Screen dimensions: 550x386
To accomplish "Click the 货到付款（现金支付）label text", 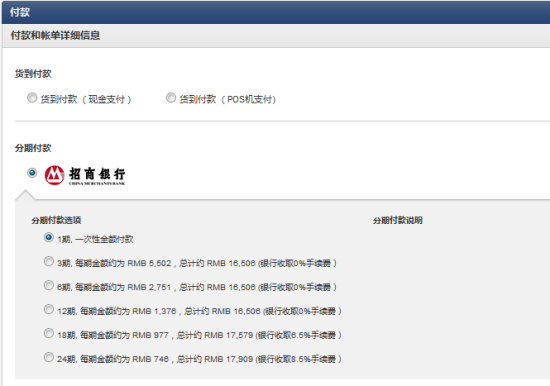I will tap(86, 99).
